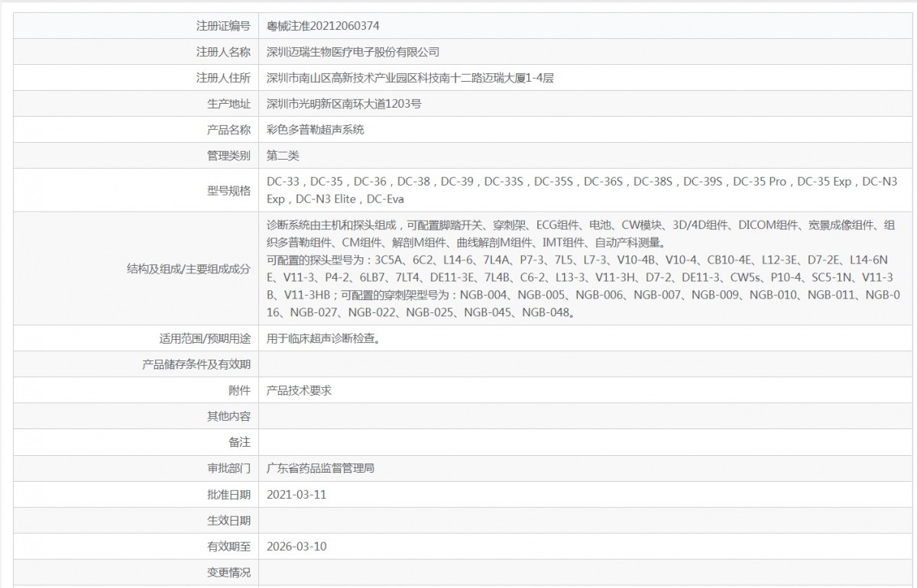Select the 变更情况 label
917x588 pixels.
228,572
